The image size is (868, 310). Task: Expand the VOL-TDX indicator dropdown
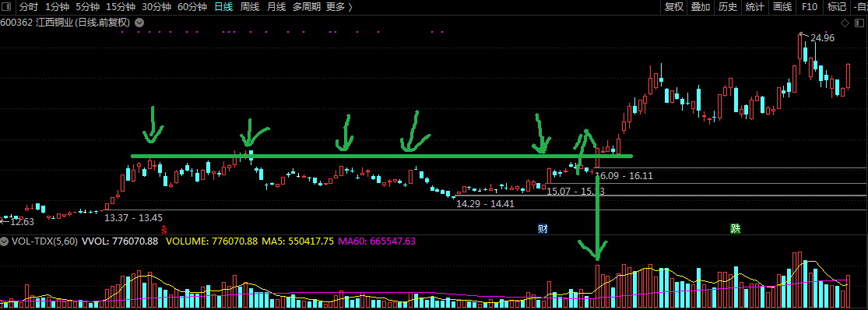click(x=5, y=241)
